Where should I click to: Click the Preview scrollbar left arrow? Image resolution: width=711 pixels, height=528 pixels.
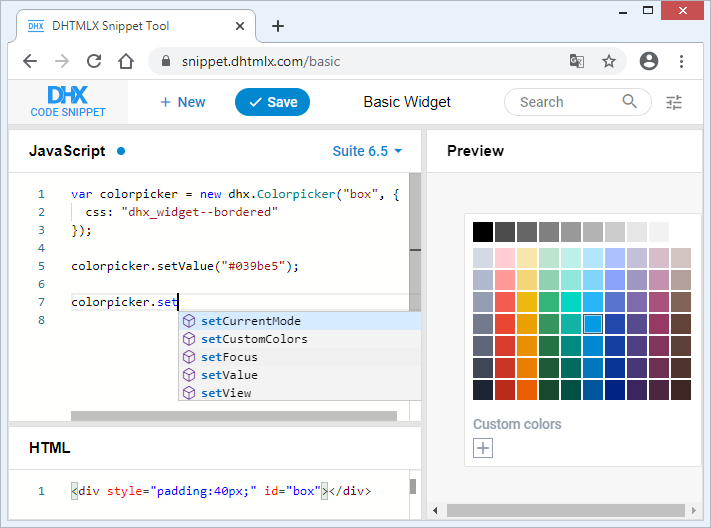[435, 510]
